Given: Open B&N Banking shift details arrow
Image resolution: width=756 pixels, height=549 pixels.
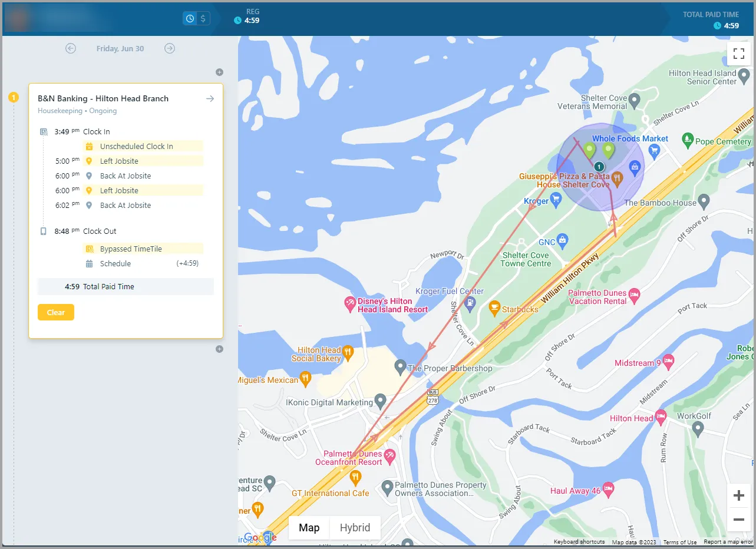Looking at the screenshot, I should pyautogui.click(x=210, y=99).
